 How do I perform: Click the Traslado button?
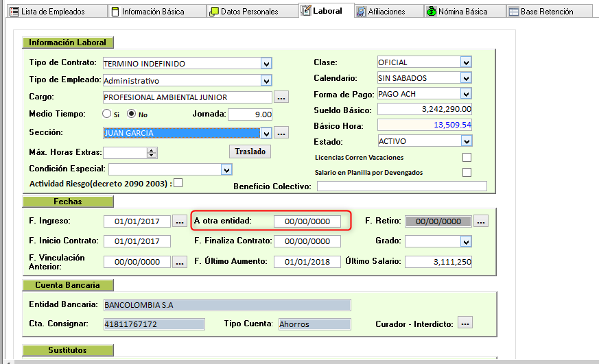(250, 151)
